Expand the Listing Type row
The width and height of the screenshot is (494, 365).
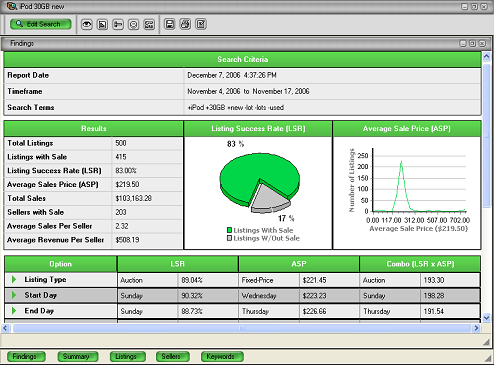tap(14, 279)
